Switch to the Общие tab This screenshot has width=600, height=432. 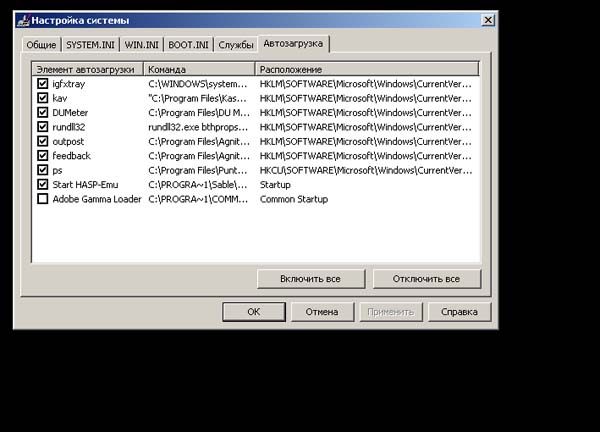coord(41,45)
